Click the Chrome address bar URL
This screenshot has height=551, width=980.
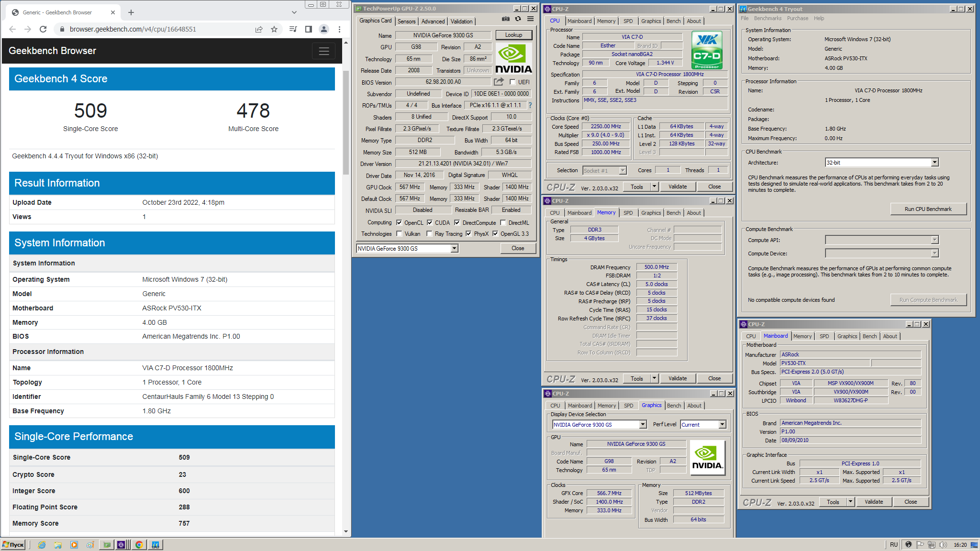click(133, 29)
